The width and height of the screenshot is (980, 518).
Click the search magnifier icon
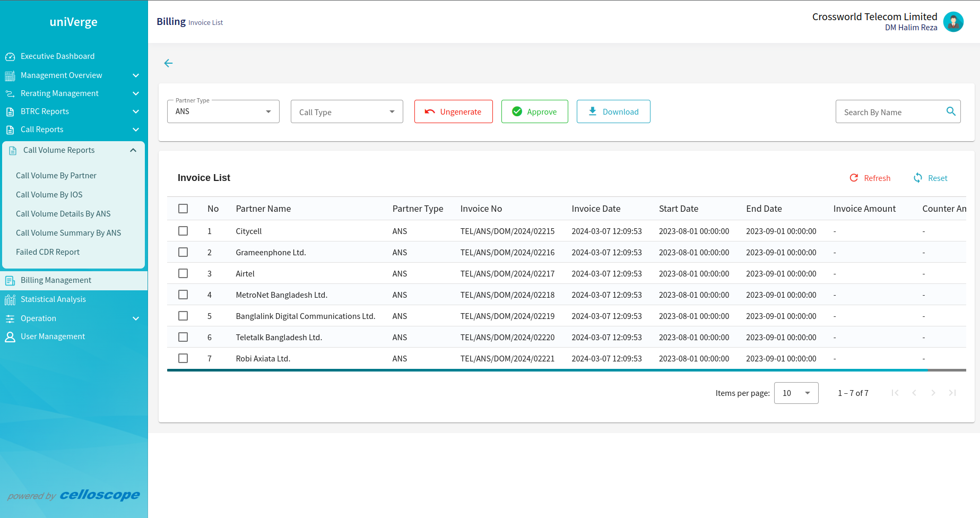(x=951, y=111)
